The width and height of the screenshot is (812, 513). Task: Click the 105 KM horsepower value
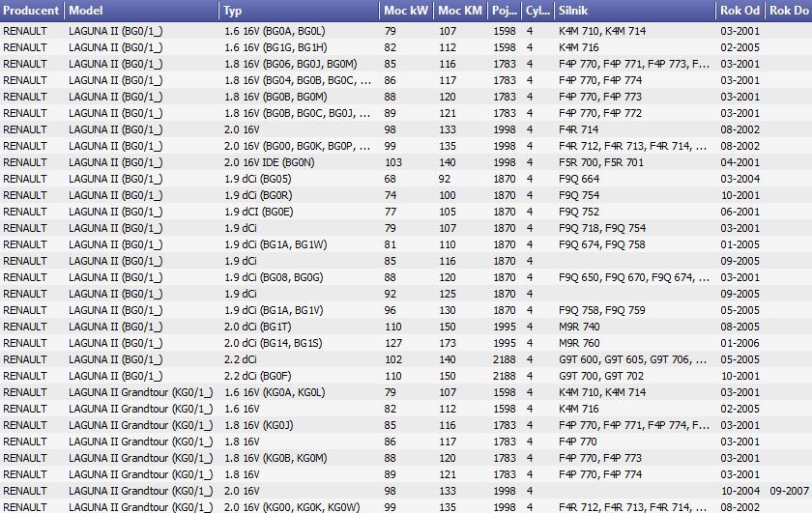(x=448, y=212)
